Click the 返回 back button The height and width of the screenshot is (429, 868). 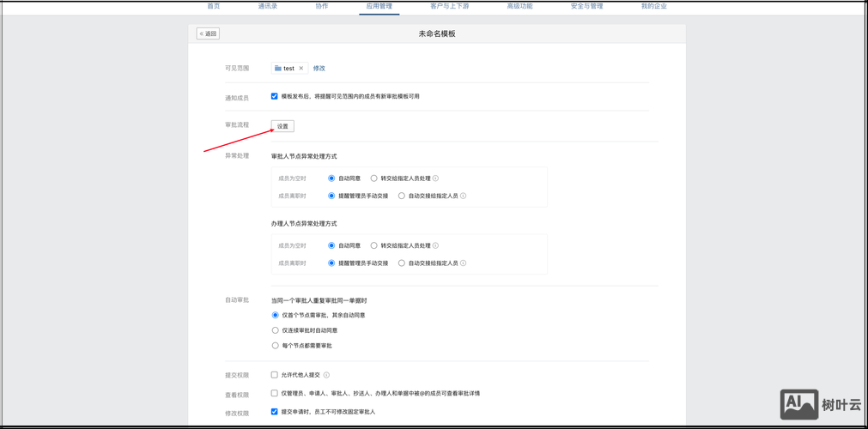pyautogui.click(x=208, y=33)
